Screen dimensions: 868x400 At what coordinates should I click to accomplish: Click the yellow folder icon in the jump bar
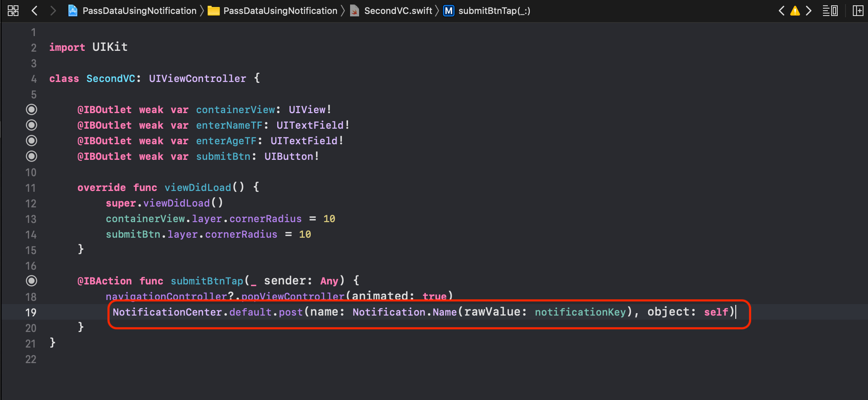tap(213, 11)
